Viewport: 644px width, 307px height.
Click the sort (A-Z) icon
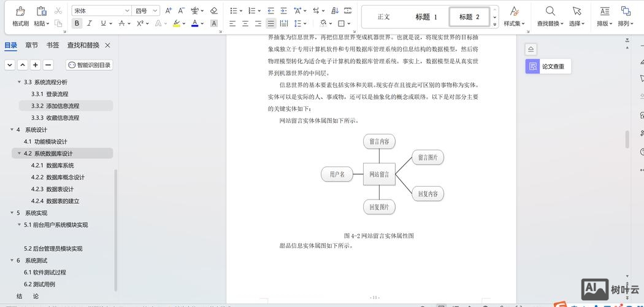point(335,10)
